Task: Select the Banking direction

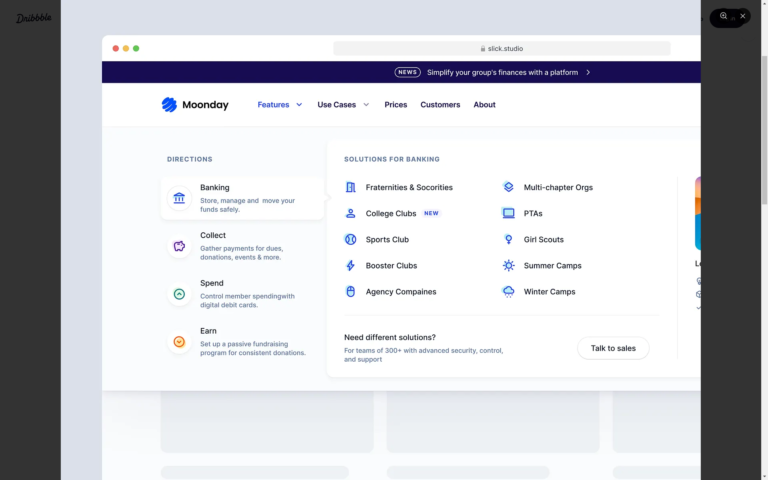Action: tap(242, 198)
